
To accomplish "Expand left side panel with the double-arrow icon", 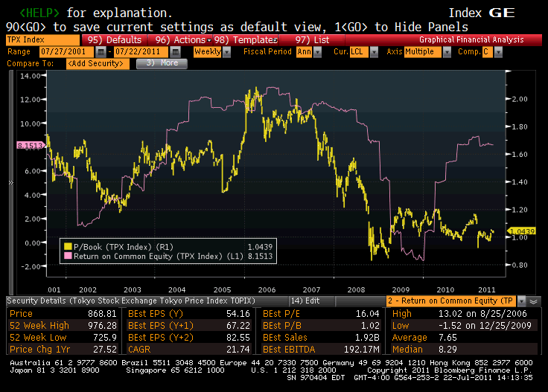I will (x=11, y=182).
